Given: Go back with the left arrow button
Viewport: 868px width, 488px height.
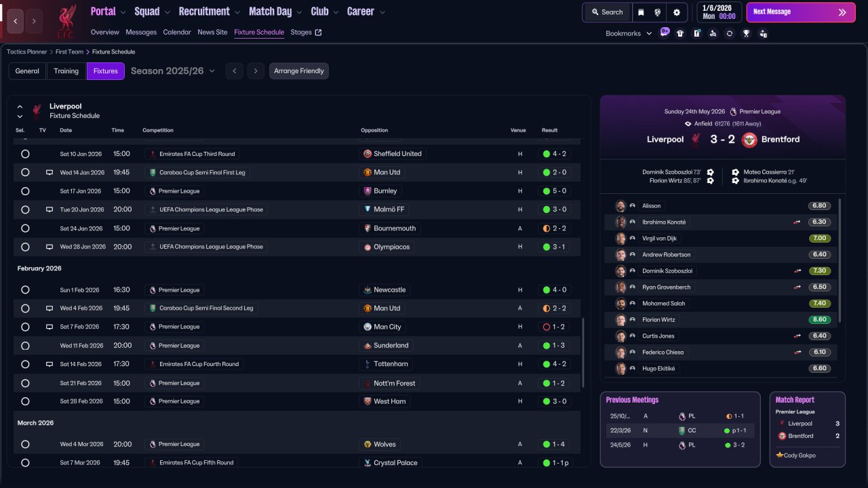Looking at the screenshot, I should pos(16,21).
